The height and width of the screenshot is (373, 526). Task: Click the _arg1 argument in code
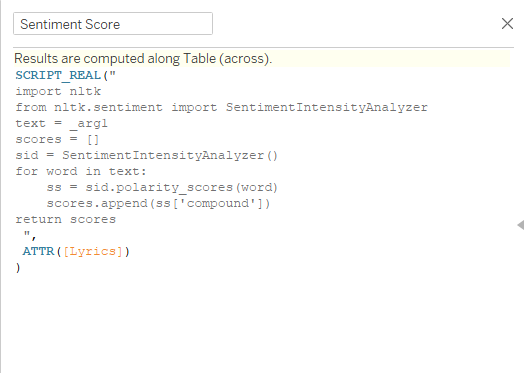pos(89,123)
